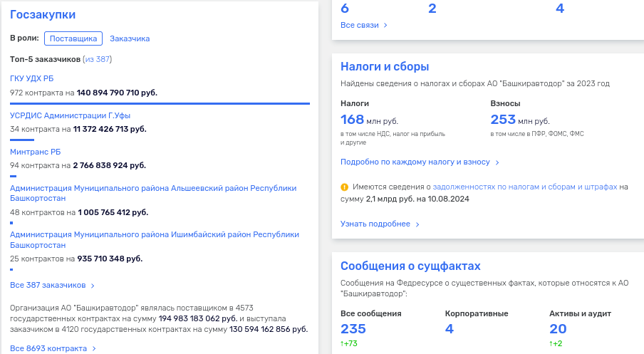The image size is (644, 354).
Task: Click the connections count 2
Action: [x=432, y=9]
